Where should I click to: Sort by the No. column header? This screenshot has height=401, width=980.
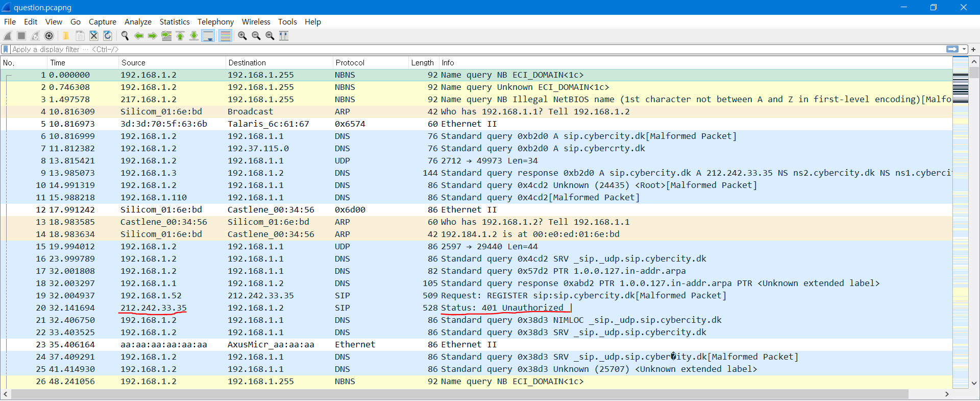point(23,63)
